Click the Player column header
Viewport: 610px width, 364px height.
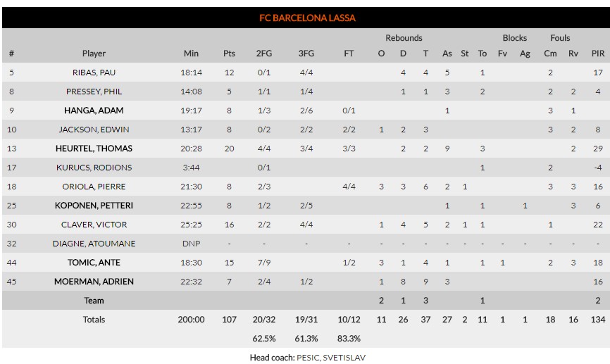pyautogui.click(x=94, y=54)
